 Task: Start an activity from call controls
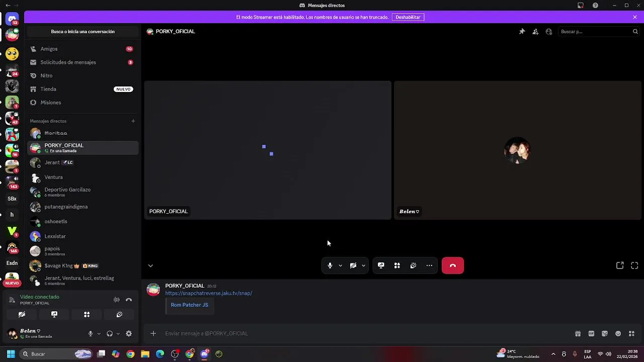397,265
